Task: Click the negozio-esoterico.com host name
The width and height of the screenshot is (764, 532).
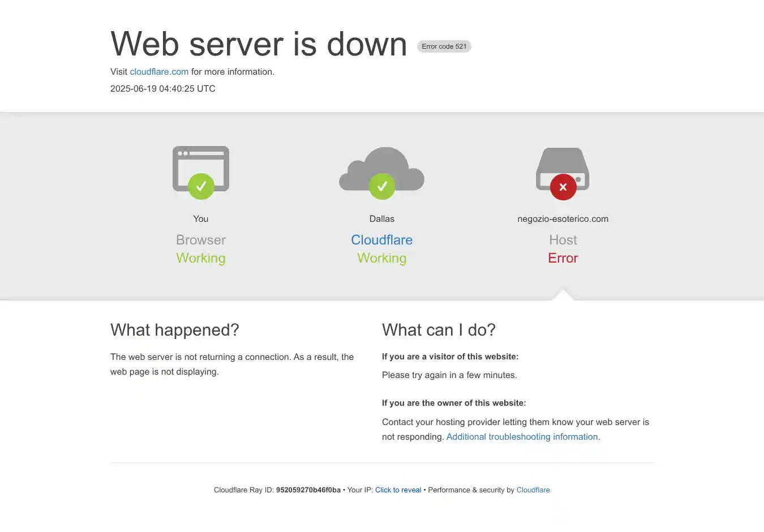Action: (x=563, y=219)
